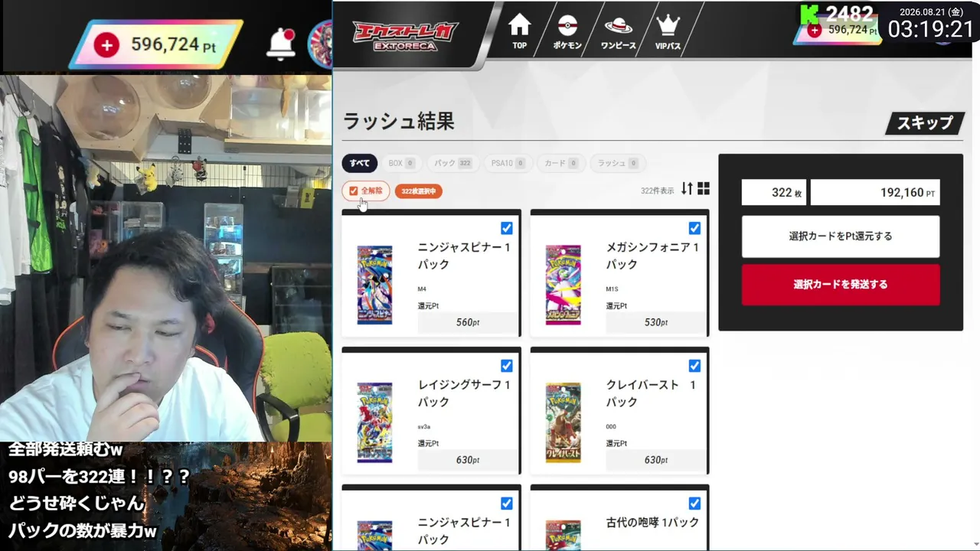This screenshot has height=551, width=980.
Task: Click the クレイバースト pack thumbnail
Action: point(563,422)
